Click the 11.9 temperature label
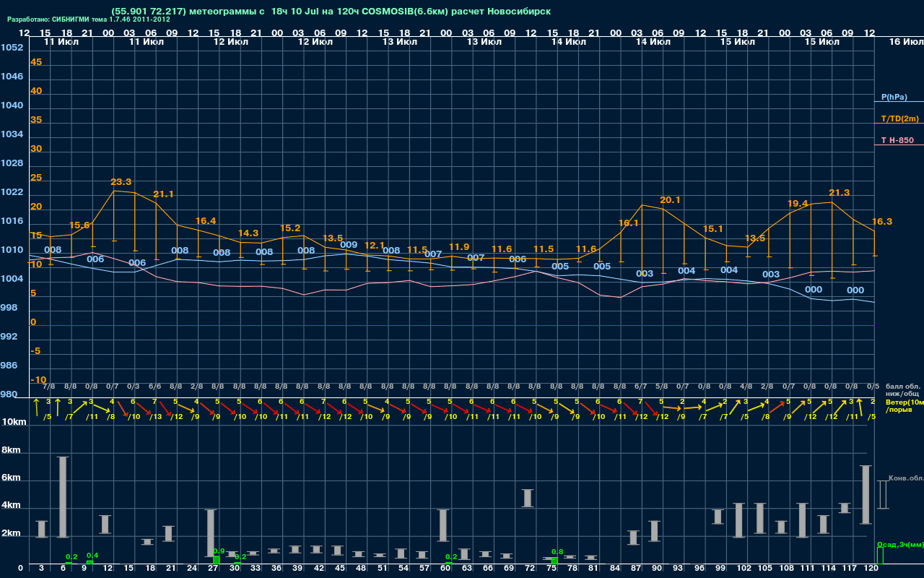Viewport: 924px width, 578px height. [459, 247]
